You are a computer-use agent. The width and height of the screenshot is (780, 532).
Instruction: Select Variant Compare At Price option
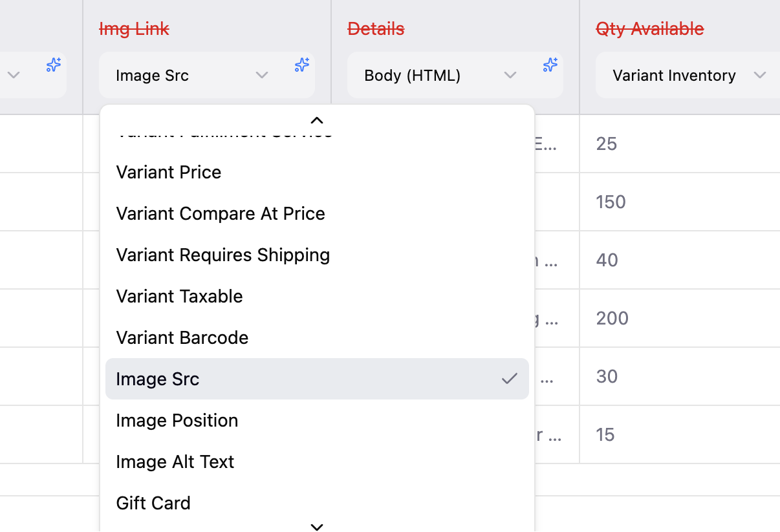220,213
